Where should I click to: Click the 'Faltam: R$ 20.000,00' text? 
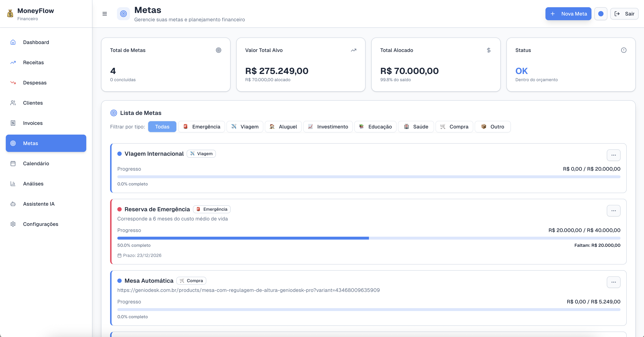pos(597,245)
